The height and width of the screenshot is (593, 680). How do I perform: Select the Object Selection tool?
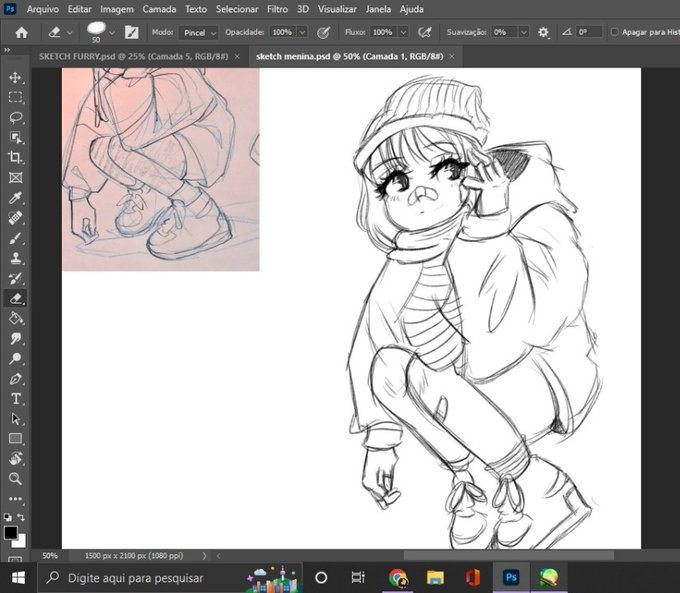click(x=16, y=138)
